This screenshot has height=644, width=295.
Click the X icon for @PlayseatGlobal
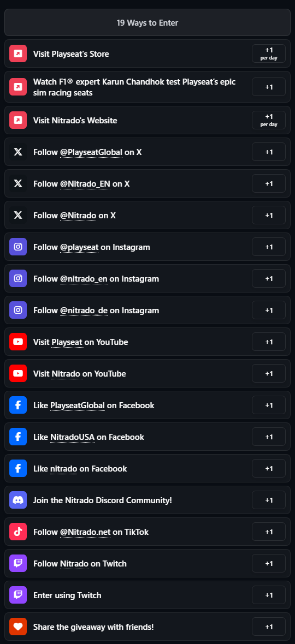pyautogui.click(x=18, y=152)
